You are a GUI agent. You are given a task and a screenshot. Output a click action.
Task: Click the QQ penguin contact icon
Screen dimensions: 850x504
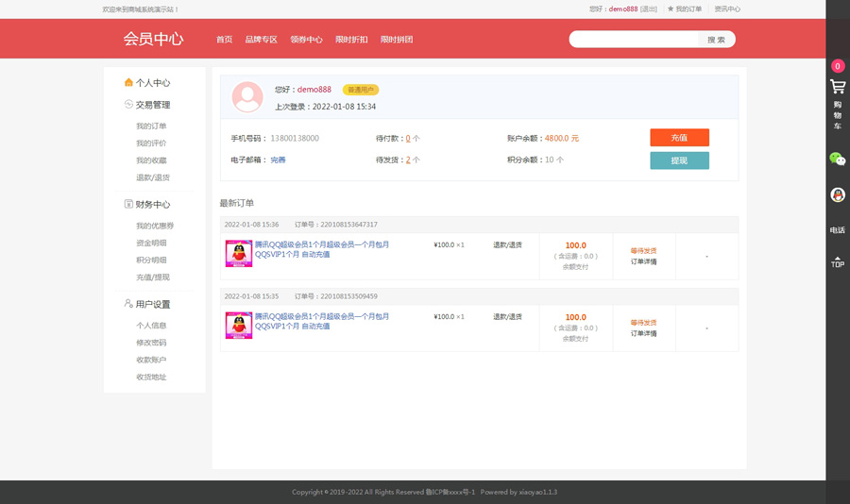[x=838, y=195]
